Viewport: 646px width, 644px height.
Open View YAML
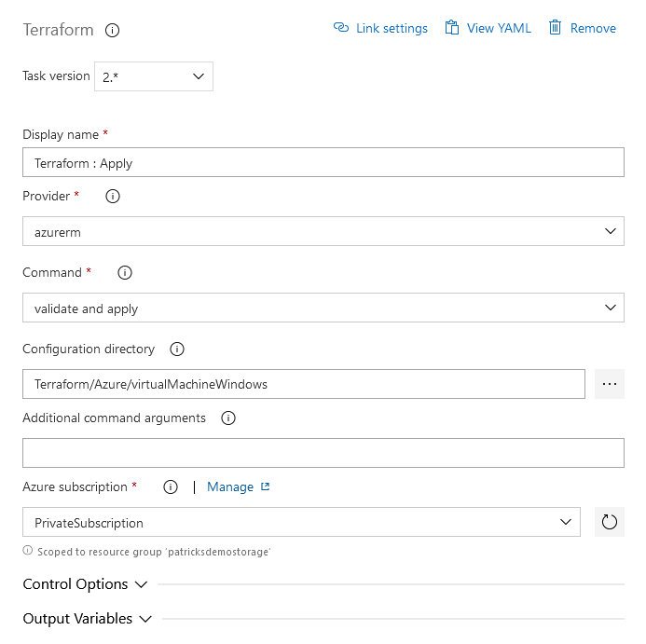pos(488,28)
